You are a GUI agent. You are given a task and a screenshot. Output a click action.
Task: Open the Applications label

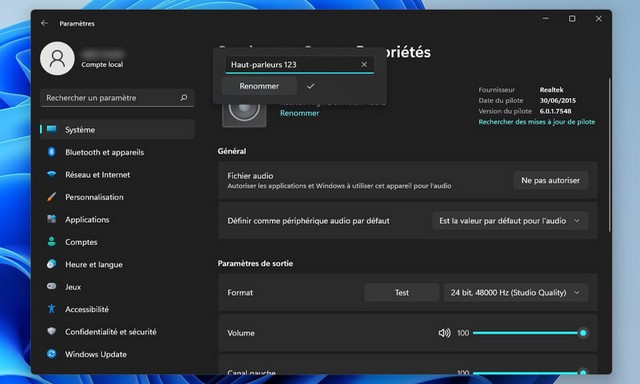(x=87, y=220)
